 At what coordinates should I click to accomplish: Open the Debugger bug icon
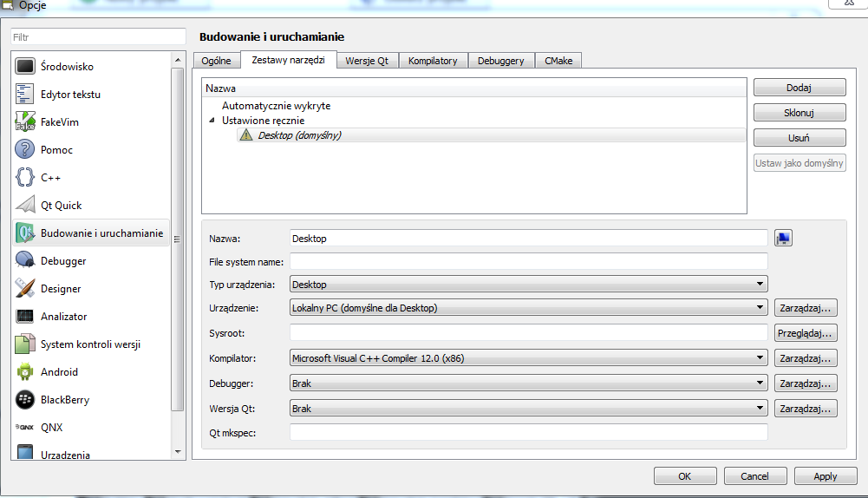24,260
